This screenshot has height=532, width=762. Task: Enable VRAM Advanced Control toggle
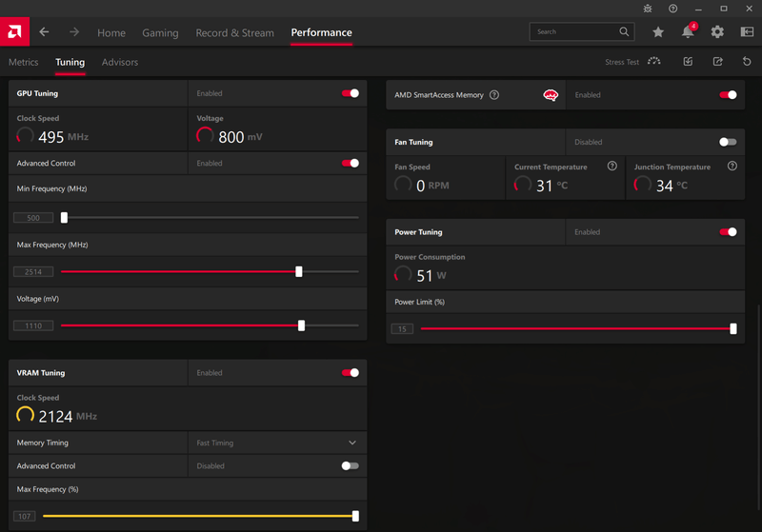[x=351, y=466]
